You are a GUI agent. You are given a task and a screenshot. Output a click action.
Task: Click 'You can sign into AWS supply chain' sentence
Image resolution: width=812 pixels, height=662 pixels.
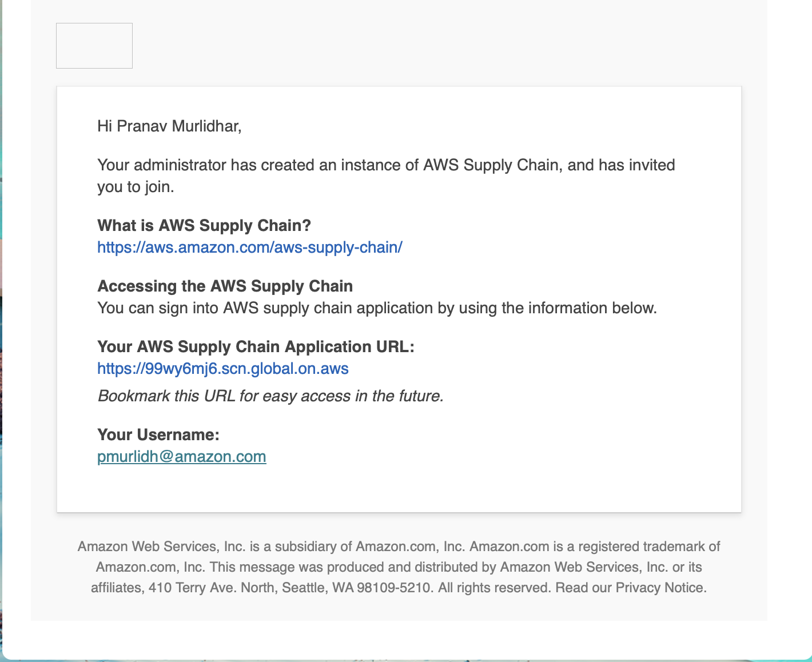[377, 308]
